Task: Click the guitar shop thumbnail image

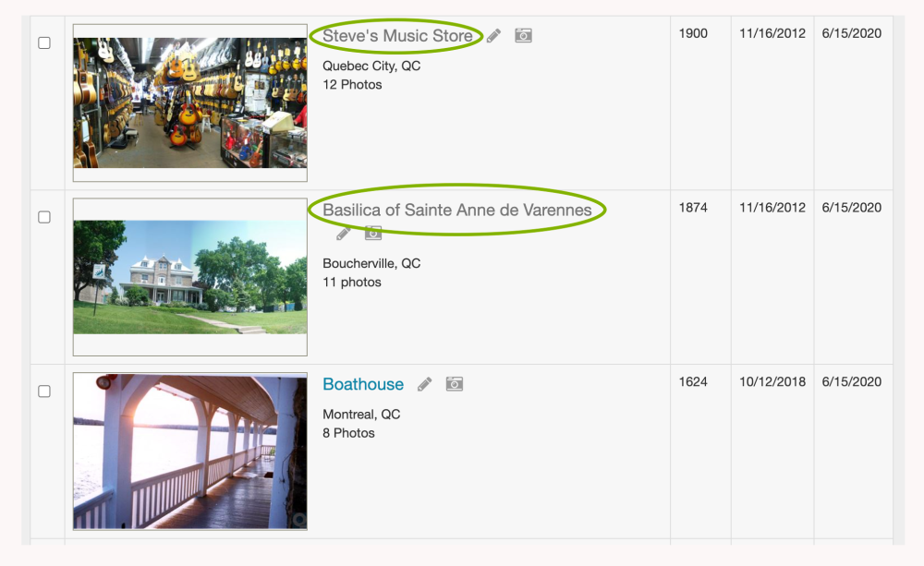Action: pos(190,102)
